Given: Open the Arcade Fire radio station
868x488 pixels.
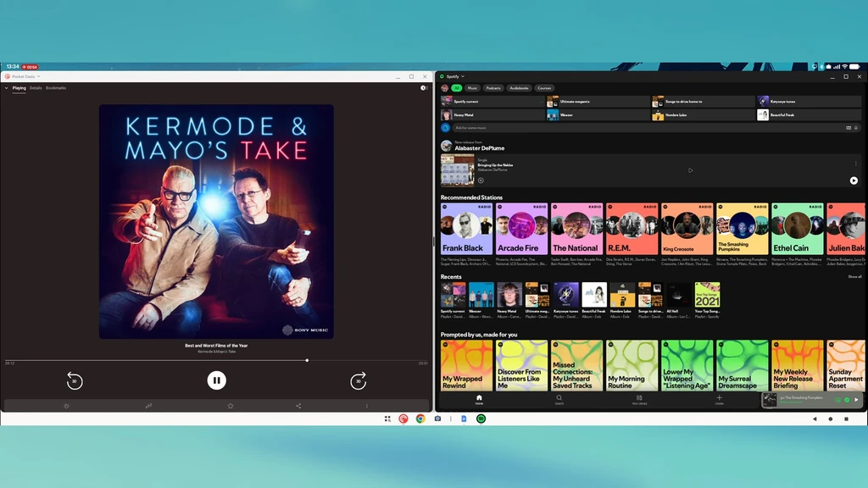Looking at the screenshot, I should point(521,229).
